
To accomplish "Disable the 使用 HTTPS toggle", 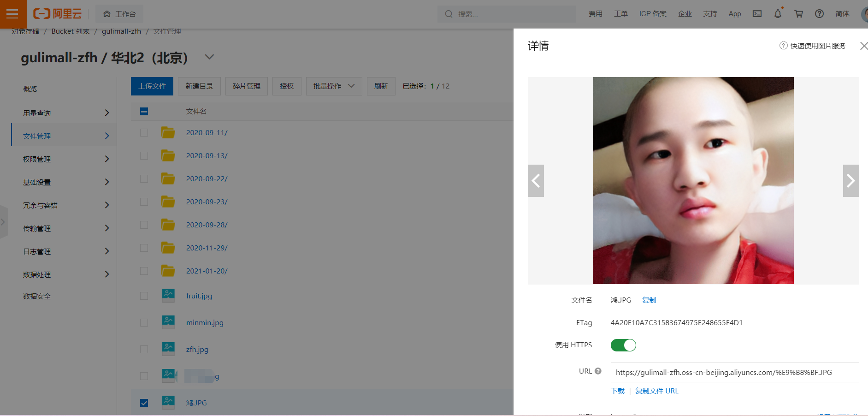I will click(623, 345).
